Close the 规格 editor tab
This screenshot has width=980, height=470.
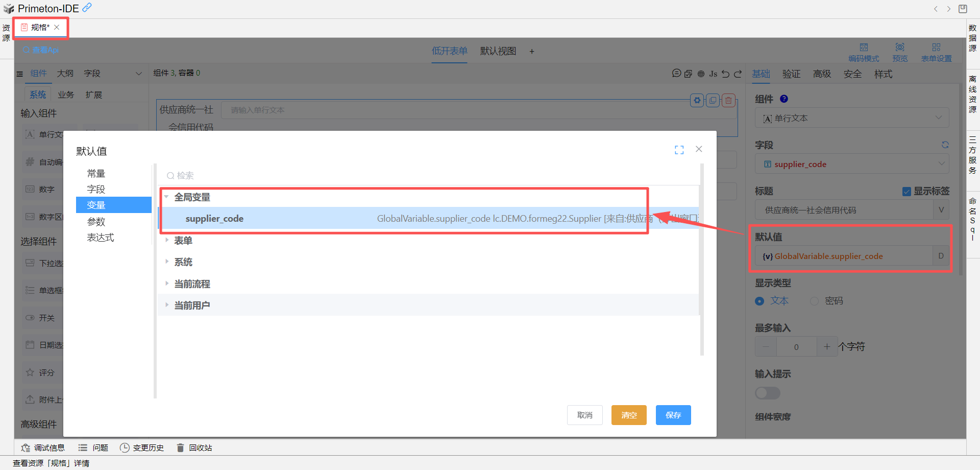point(57,27)
